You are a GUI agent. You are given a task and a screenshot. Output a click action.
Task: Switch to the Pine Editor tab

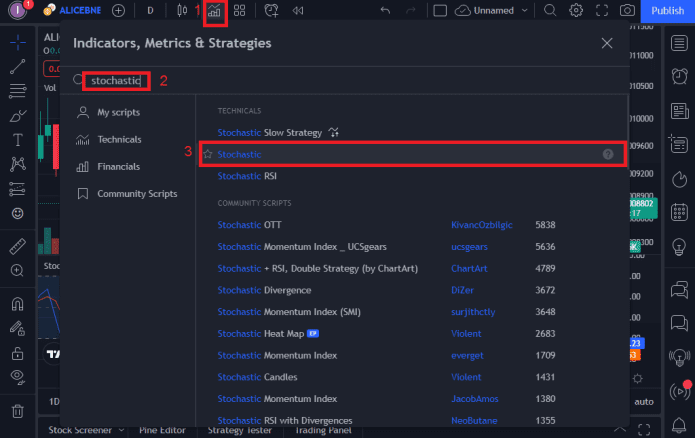(162, 430)
